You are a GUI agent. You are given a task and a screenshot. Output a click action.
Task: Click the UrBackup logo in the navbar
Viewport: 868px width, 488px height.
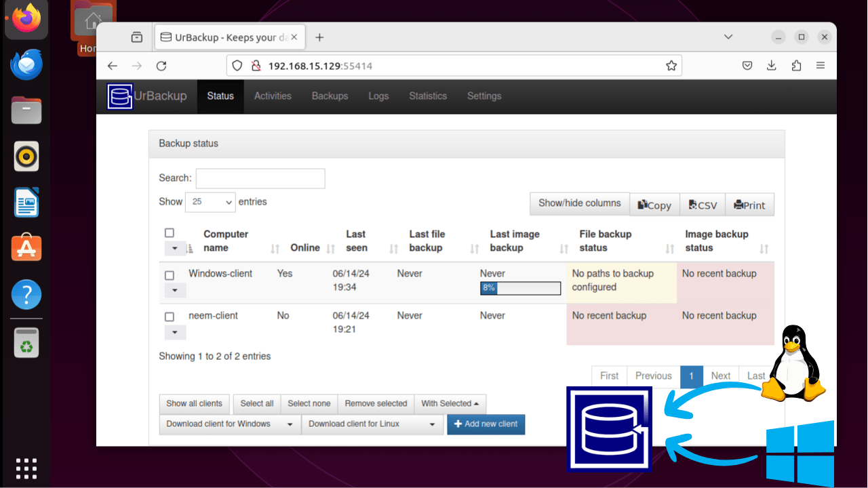(x=120, y=96)
